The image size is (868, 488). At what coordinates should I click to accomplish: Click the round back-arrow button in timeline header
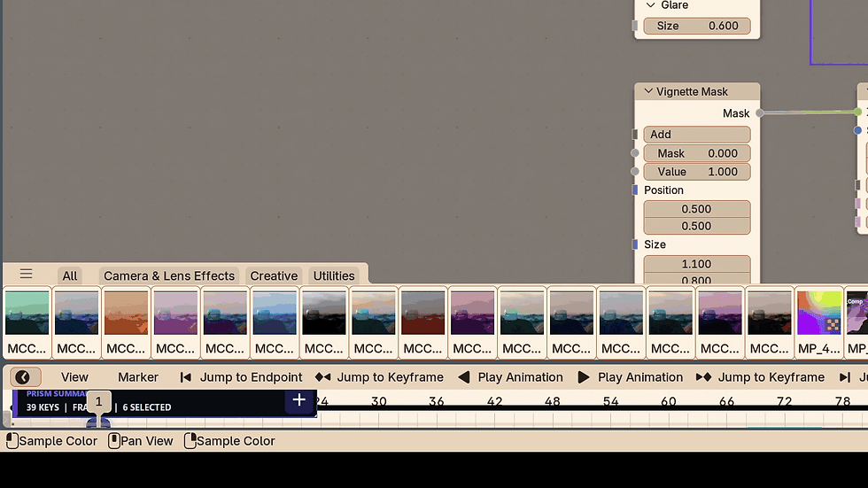26,377
